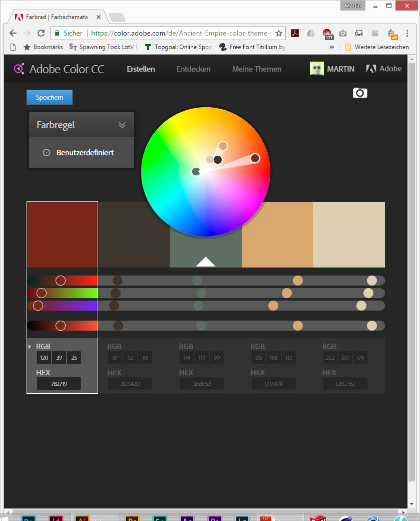This screenshot has width=420, height=521.
Task: Click the white base color triangle marker
Action: pos(206,262)
